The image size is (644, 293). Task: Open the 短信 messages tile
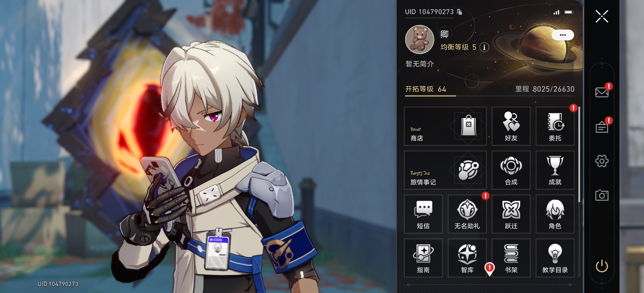point(423,214)
